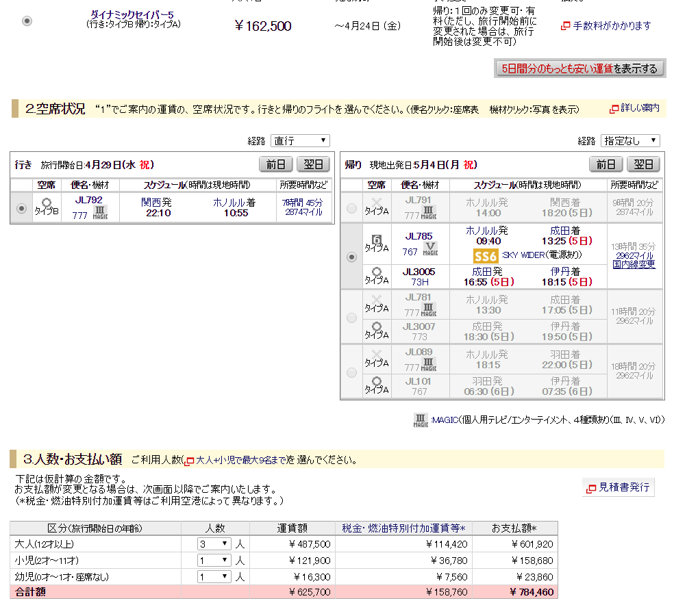Select the JL089 return flight radio button
This screenshot has height=616, width=674.
[351, 372]
